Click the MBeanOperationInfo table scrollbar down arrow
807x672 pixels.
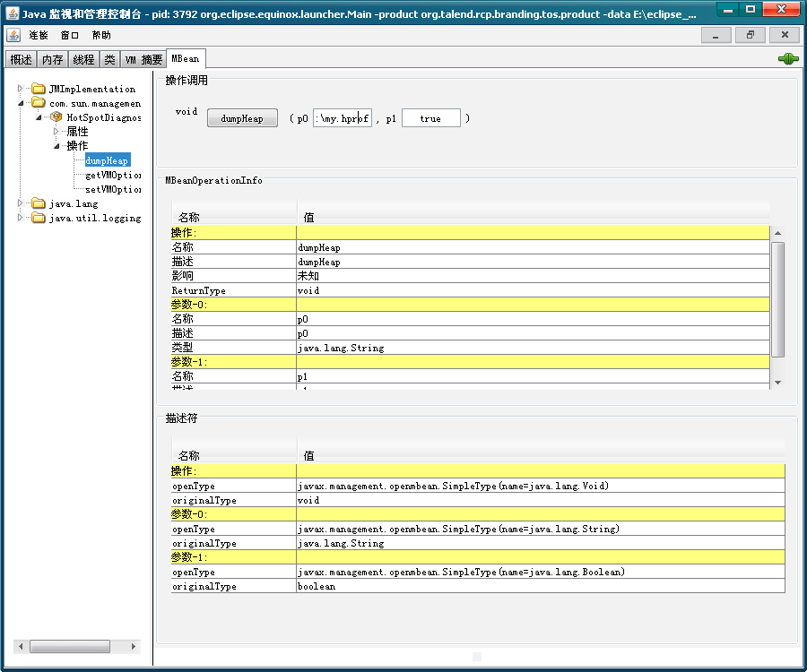(777, 382)
